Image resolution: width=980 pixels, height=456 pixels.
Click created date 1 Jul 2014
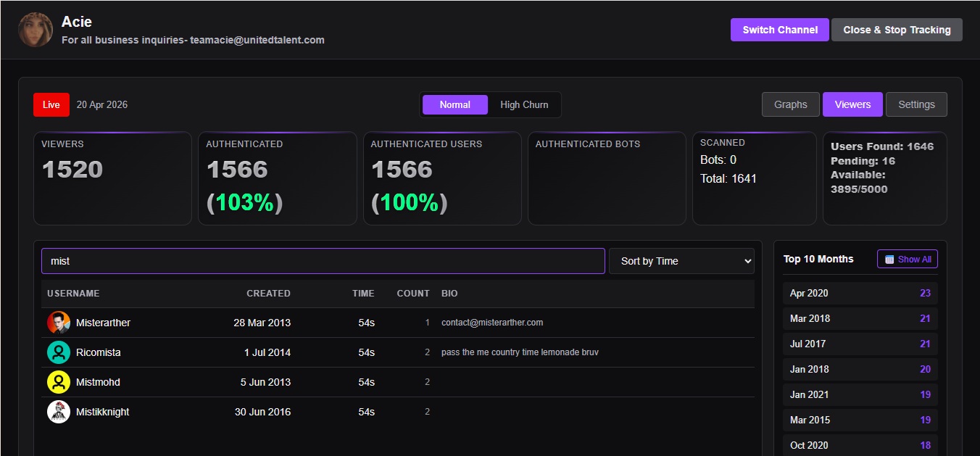pos(267,352)
